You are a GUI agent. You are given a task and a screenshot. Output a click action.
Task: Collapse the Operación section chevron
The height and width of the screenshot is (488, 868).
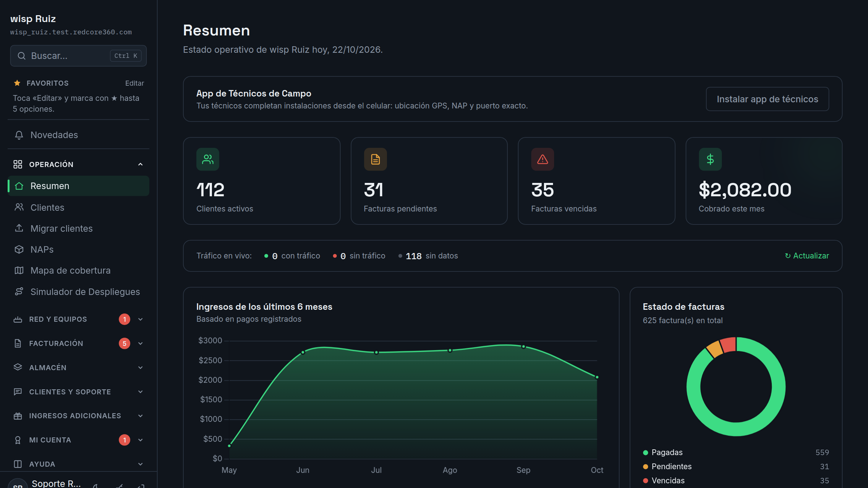[140, 164]
